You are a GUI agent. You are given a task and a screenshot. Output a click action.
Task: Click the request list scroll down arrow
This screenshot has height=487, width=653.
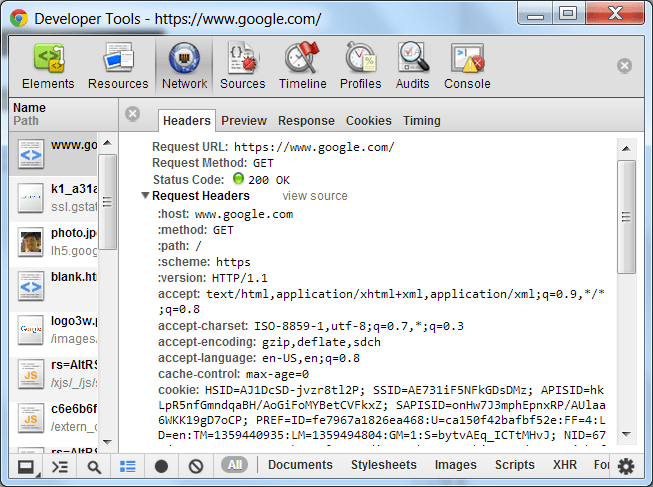107,442
